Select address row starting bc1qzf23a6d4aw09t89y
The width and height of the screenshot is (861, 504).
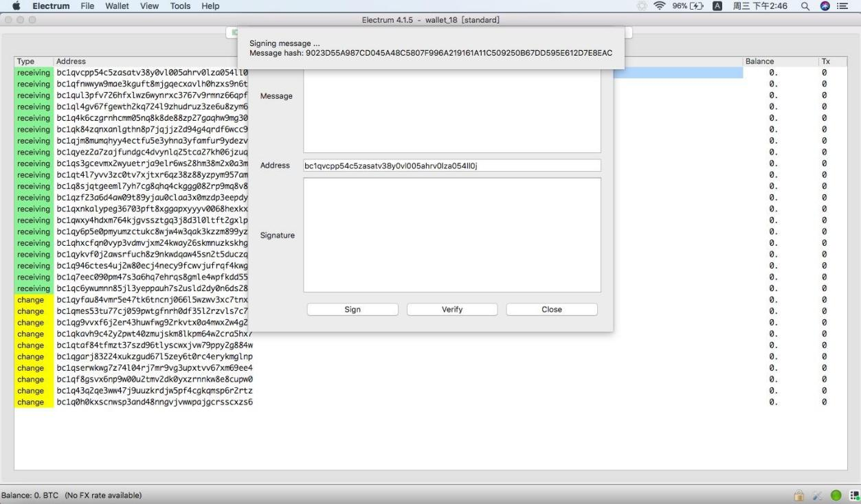(x=152, y=197)
